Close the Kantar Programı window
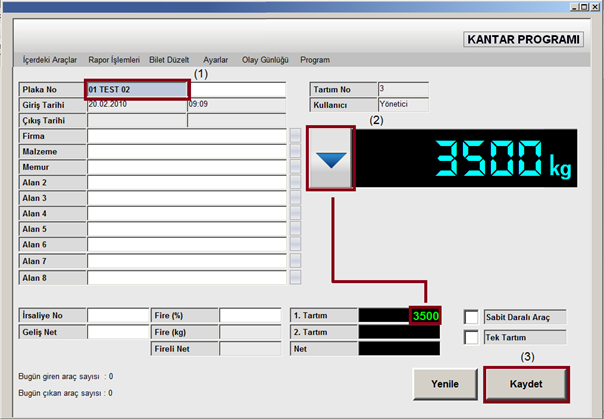 (595, 7)
